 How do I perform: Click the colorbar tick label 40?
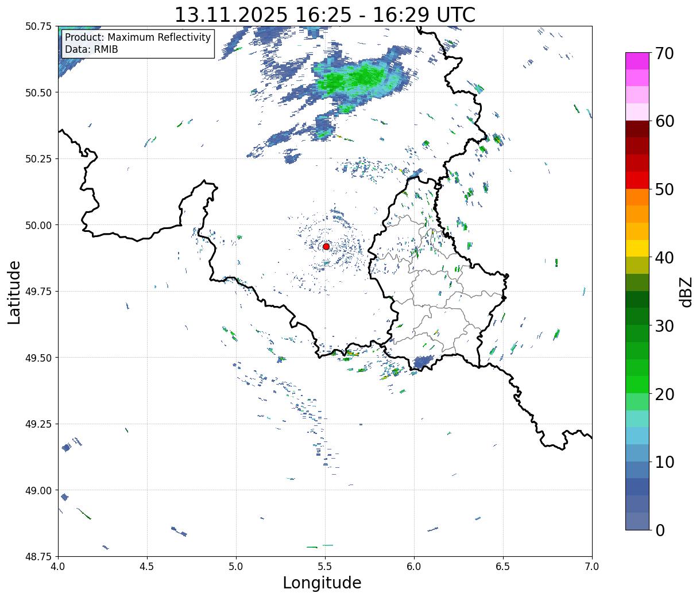[664, 258]
